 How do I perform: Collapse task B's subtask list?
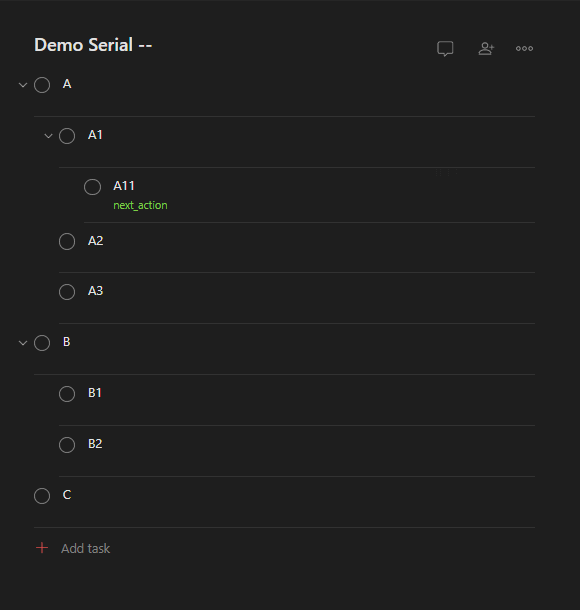pos(23,343)
